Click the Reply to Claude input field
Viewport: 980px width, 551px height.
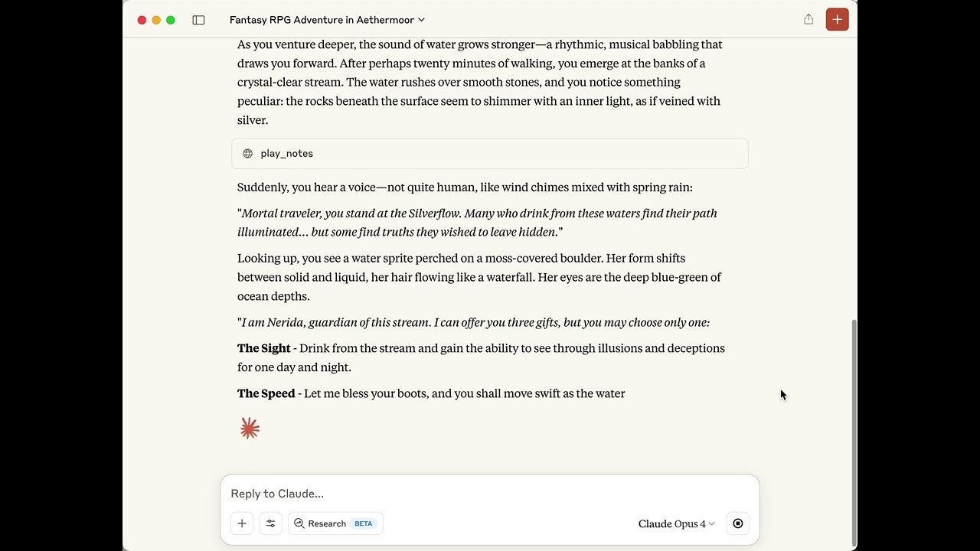[x=490, y=494]
